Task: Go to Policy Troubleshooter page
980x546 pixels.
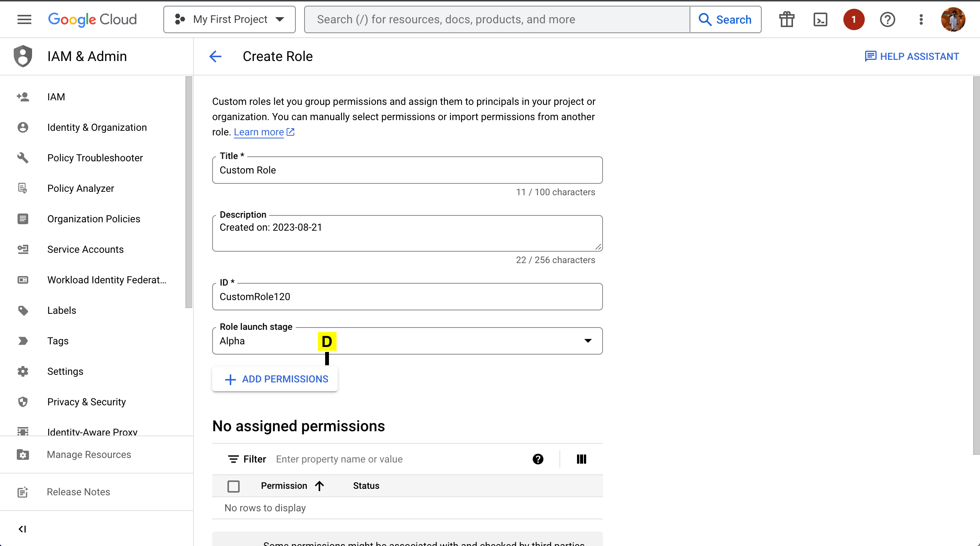Action: [95, 158]
